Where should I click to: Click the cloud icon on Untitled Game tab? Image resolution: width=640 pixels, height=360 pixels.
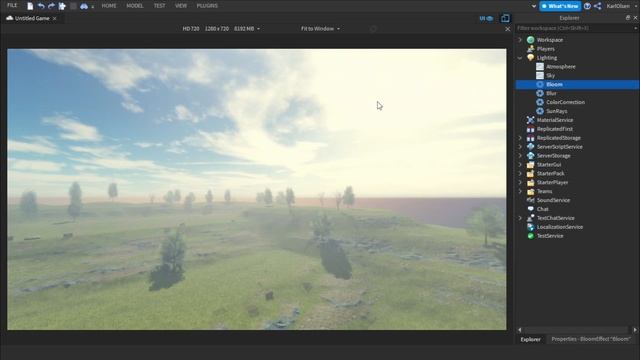coord(10,18)
